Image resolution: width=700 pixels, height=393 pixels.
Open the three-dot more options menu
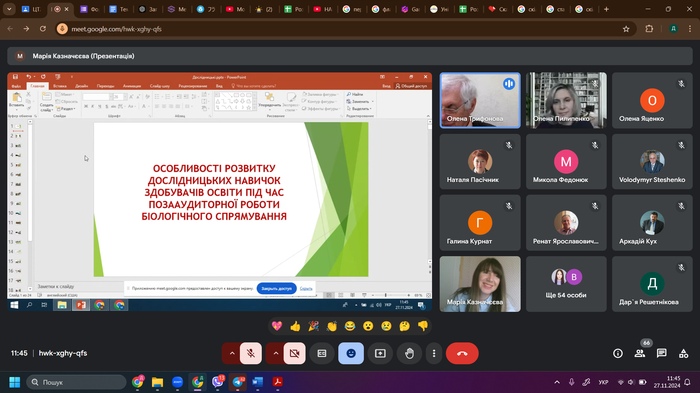[434, 353]
